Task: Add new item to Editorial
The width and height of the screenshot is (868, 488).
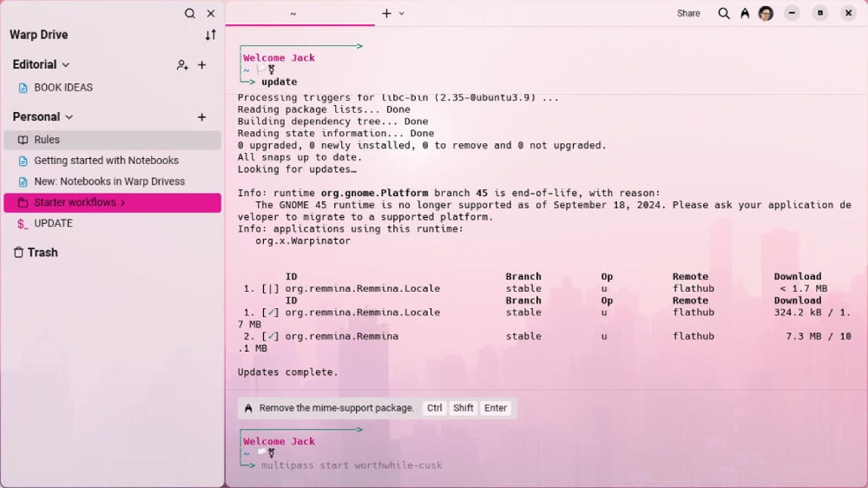Action: coord(202,65)
